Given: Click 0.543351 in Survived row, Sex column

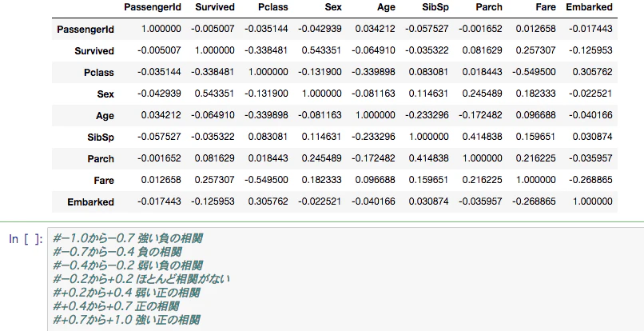Looking at the screenshot, I should click(x=321, y=50).
